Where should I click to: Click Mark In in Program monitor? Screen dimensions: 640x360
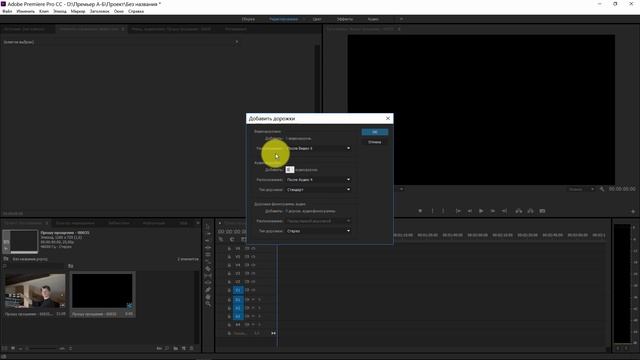(433, 211)
